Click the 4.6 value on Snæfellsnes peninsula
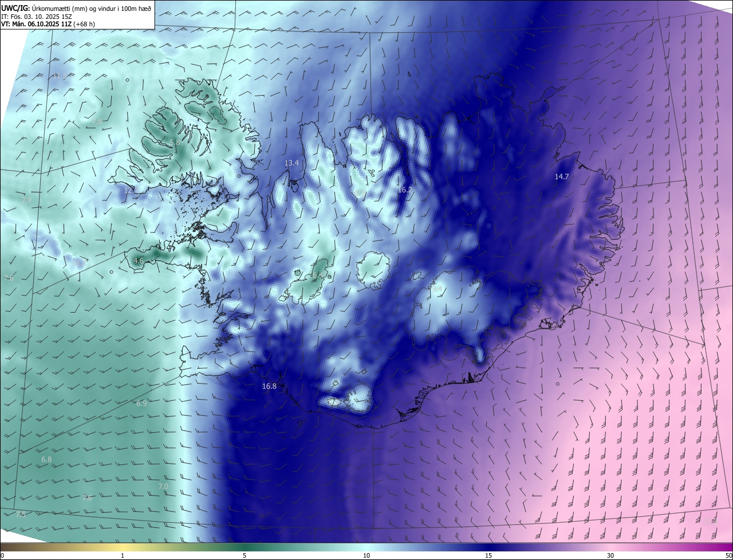Screen dimensions: 733x560 coord(138,261)
